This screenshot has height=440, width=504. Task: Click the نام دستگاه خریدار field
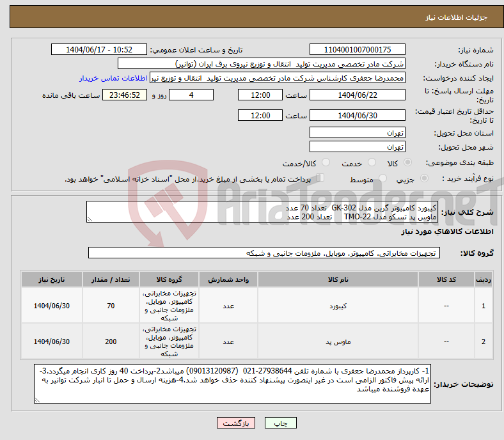coord(262,64)
